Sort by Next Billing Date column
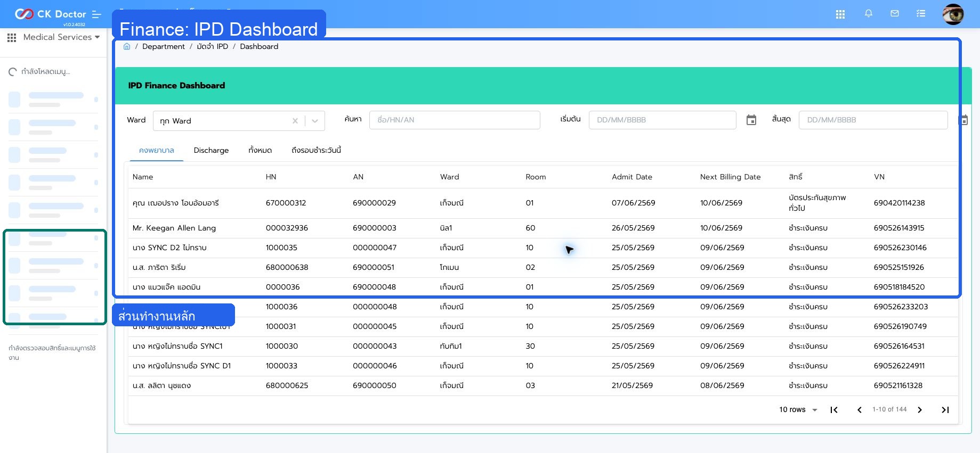This screenshot has height=453, width=980. click(x=730, y=177)
